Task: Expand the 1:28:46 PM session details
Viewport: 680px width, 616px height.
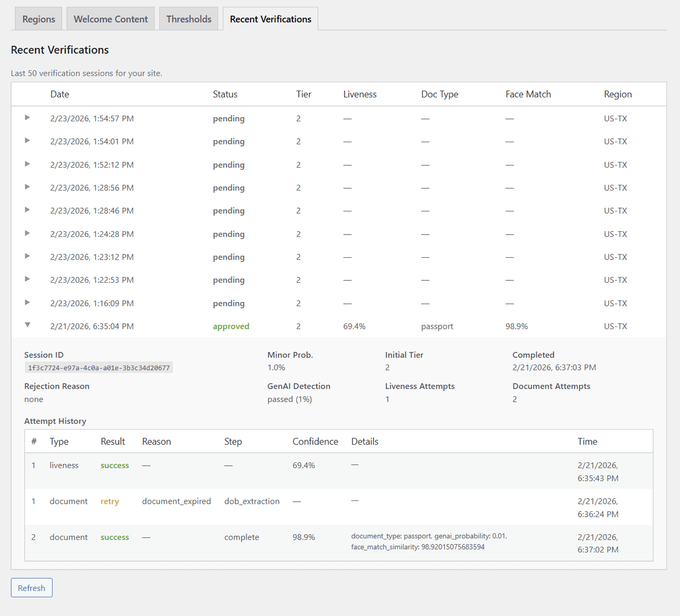Action: (27, 210)
